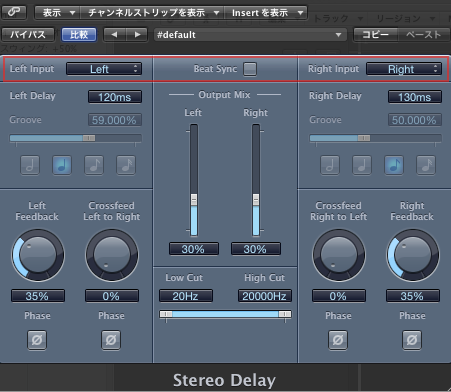Open the Right Input dropdown
The image size is (451, 392).
[x=404, y=69]
